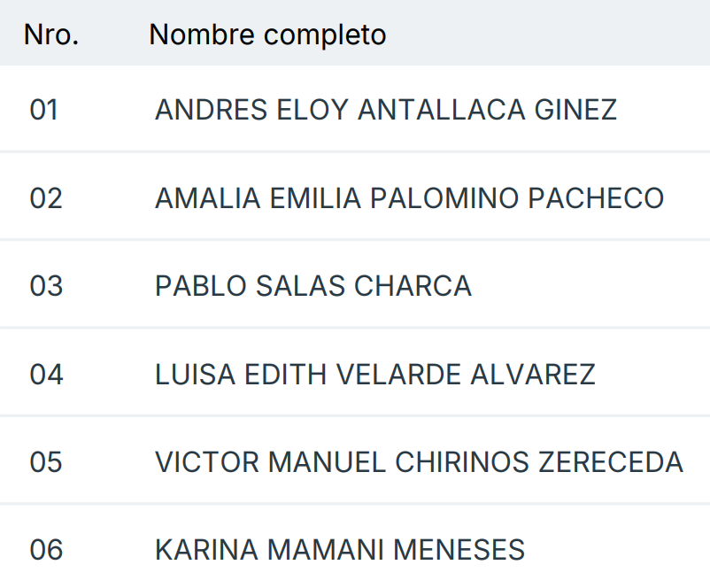Screen dimensions: 710x588
Task: Select row number 02
Action: (46, 198)
